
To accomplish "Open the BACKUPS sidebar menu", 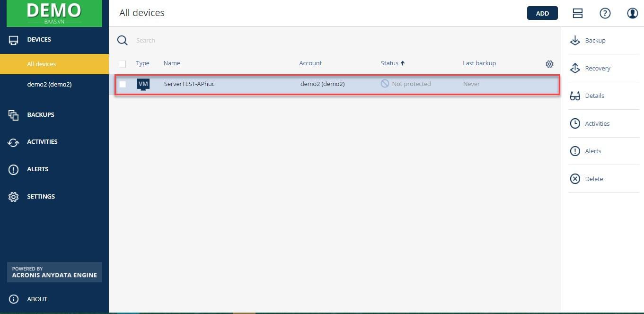I will (41, 115).
